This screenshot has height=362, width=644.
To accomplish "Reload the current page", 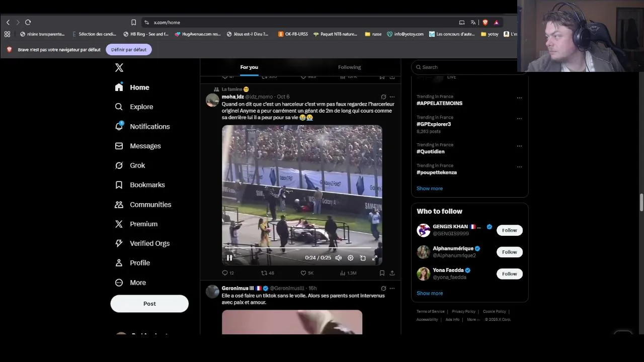I will click(28, 23).
